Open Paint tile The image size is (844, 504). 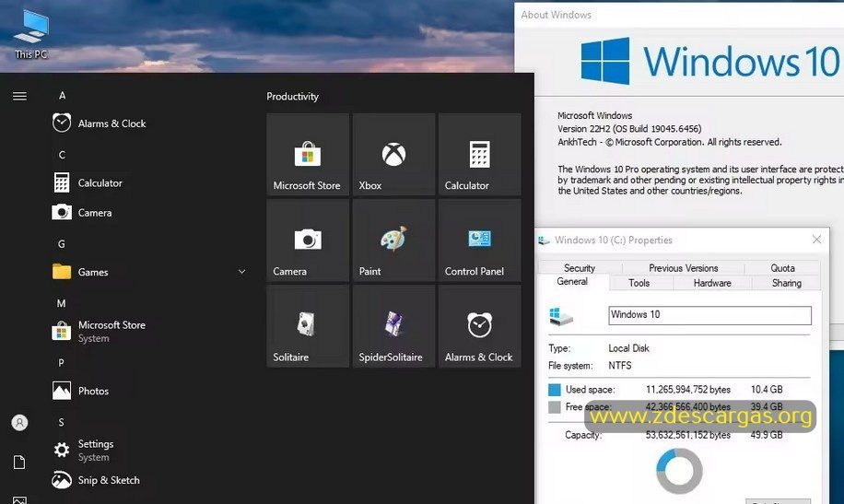click(x=394, y=240)
